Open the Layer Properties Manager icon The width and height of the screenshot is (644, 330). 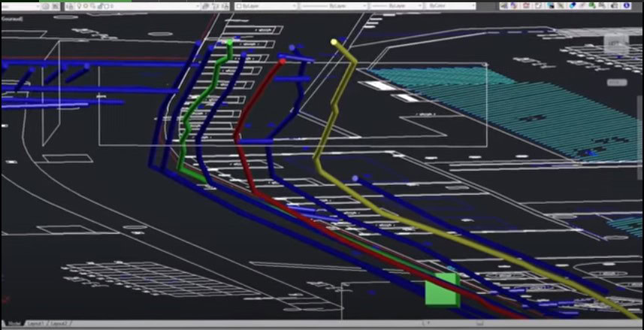click(x=70, y=6)
